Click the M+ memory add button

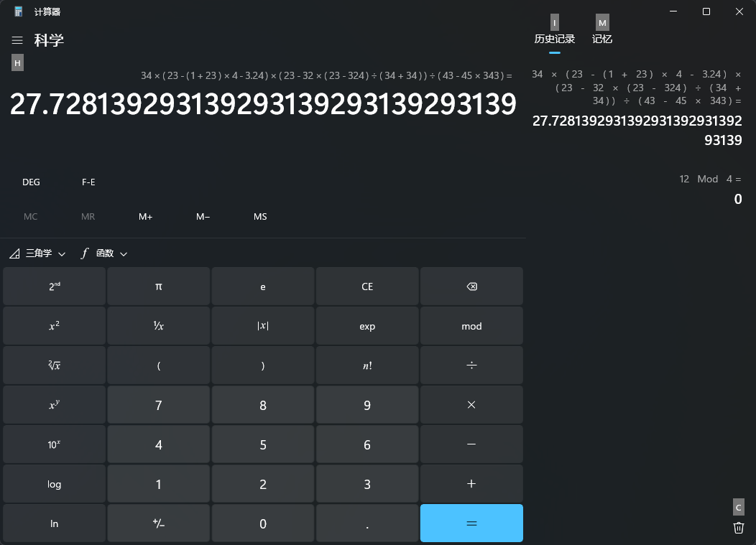[x=146, y=217]
